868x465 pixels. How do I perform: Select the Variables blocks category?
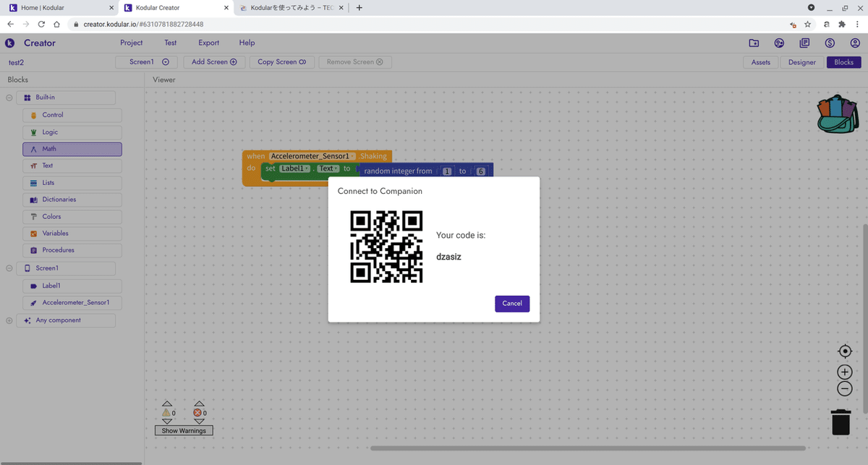click(72, 234)
